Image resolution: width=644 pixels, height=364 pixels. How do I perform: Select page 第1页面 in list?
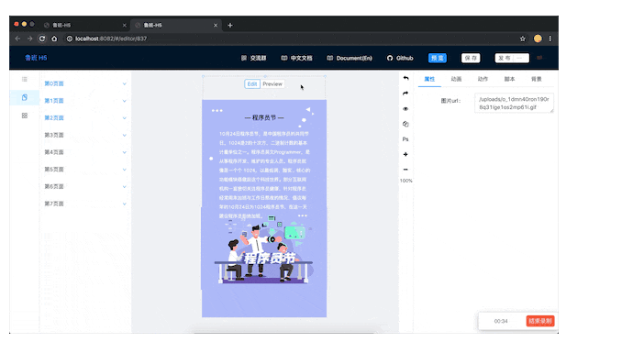[54, 101]
